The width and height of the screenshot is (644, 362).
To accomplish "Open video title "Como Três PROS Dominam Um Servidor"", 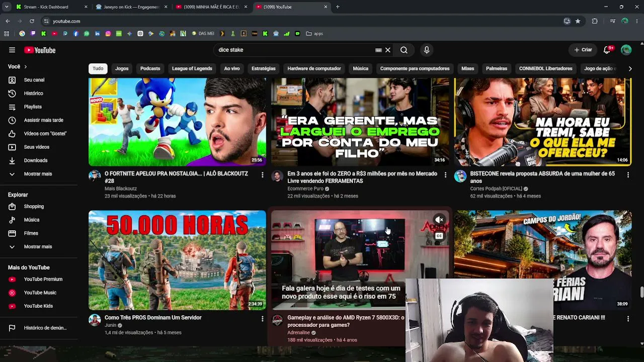I will 153,318.
